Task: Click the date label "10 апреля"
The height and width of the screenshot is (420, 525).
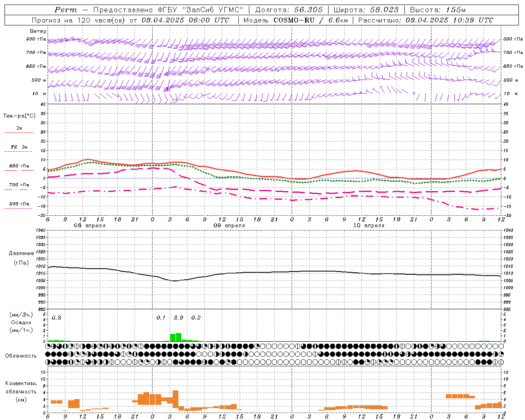Action: (x=369, y=226)
